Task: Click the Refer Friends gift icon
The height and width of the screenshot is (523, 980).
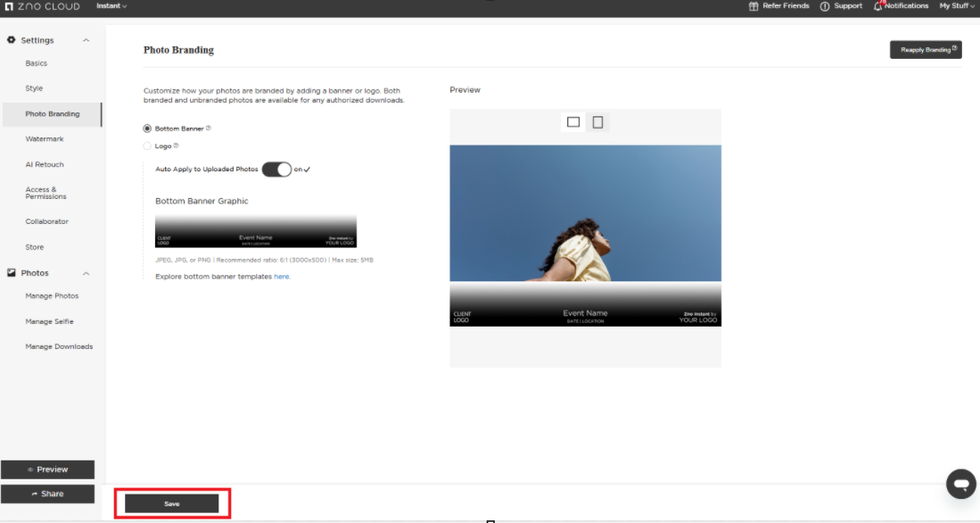Action: [x=754, y=6]
